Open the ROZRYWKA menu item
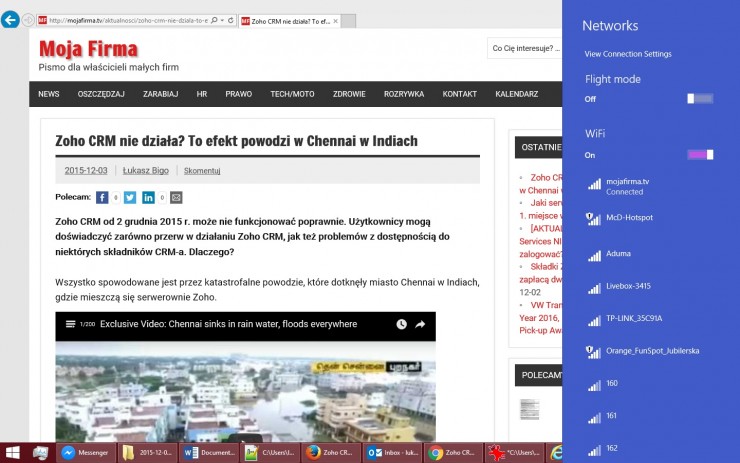Screen dimensions: 740x463 (x=404, y=94)
